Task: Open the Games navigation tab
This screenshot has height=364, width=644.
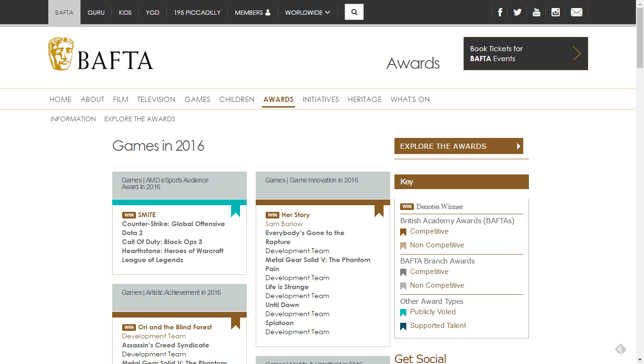Action: click(197, 100)
